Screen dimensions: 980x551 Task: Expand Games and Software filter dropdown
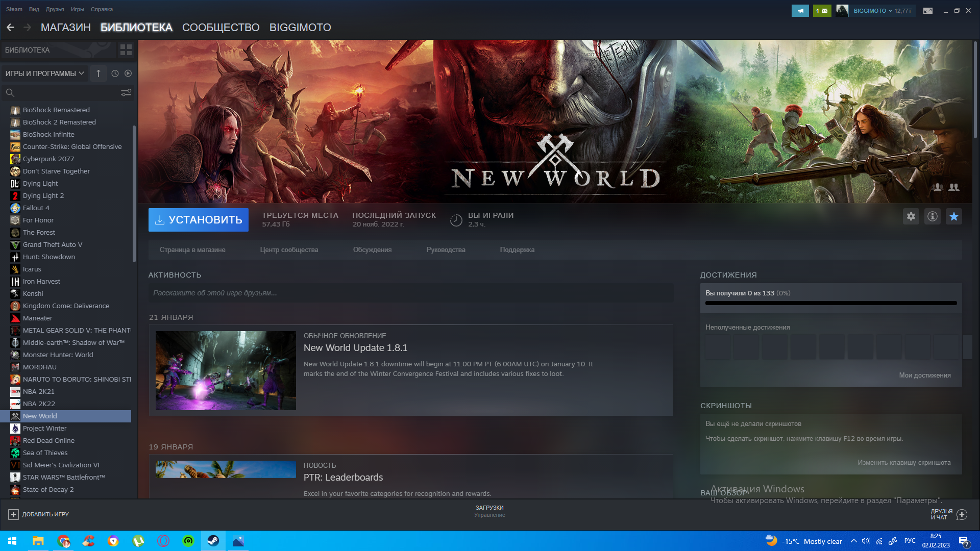pyautogui.click(x=45, y=73)
